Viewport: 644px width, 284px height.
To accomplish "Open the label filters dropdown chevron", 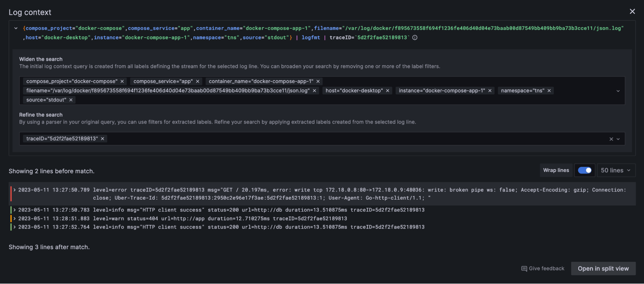I will pyautogui.click(x=618, y=91).
